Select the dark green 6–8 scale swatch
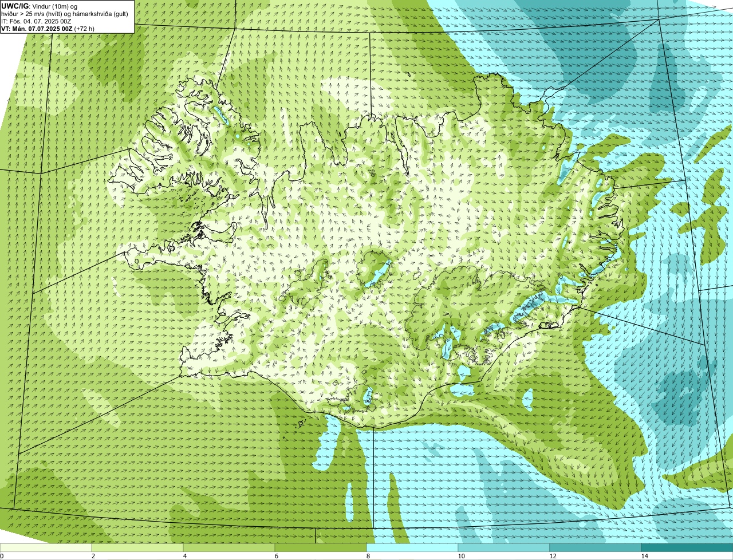This screenshot has width=733, height=560. pyautogui.click(x=321, y=547)
